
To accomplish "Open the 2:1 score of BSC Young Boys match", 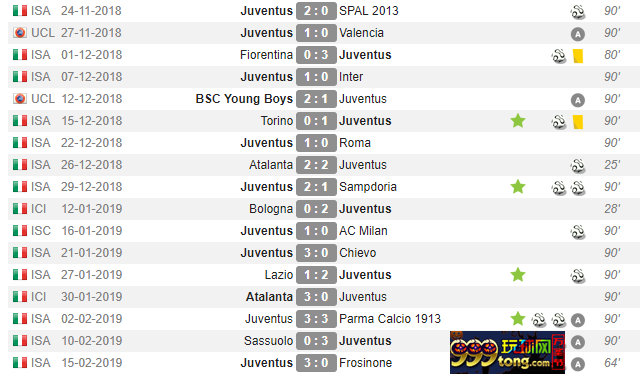I will [x=316, y=99].
